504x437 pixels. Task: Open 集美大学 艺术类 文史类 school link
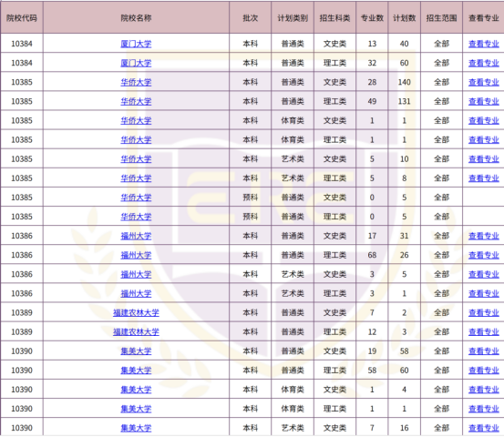[136, 428]
